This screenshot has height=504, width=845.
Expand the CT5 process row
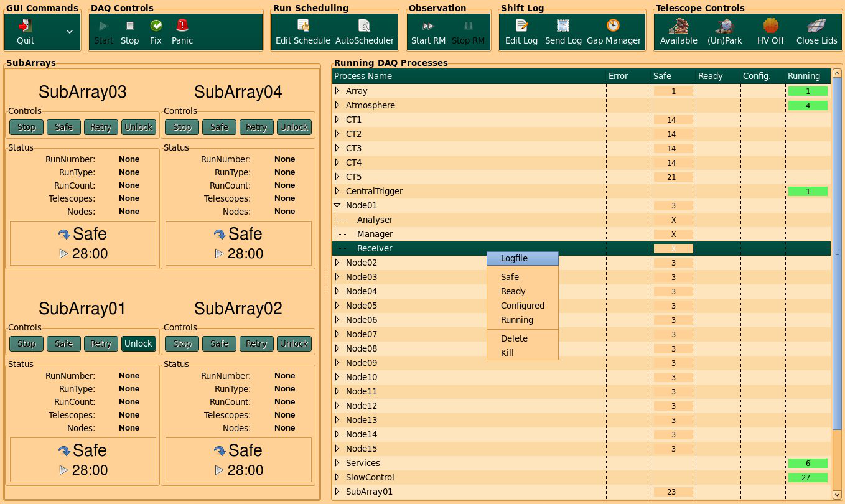tap(337, 177)
